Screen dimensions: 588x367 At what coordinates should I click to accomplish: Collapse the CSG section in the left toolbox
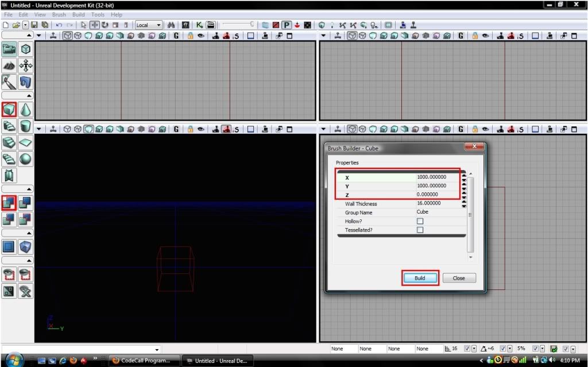[17, 189]
